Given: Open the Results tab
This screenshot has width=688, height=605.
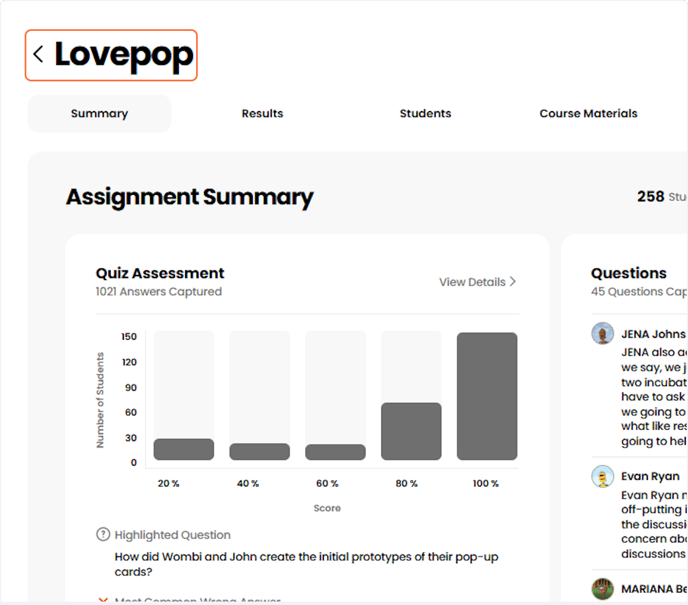Looking at the screenshot, I should tap(262, 114).
